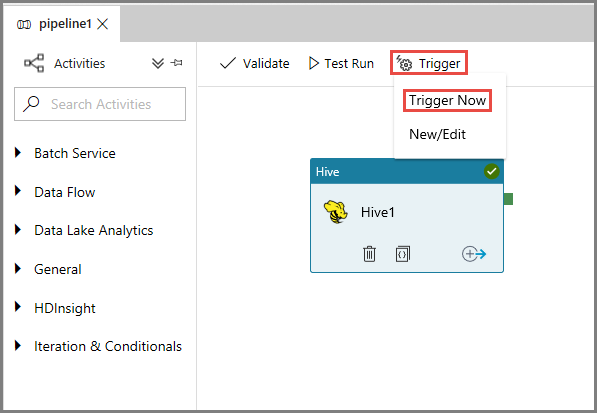Click the green validation checkmark on Hive
The height and width of the screenshot is (413, 597).
pos(491,171)
